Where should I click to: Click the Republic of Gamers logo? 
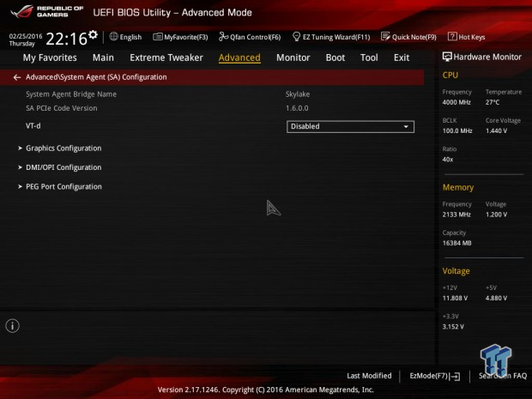point(47,11)
